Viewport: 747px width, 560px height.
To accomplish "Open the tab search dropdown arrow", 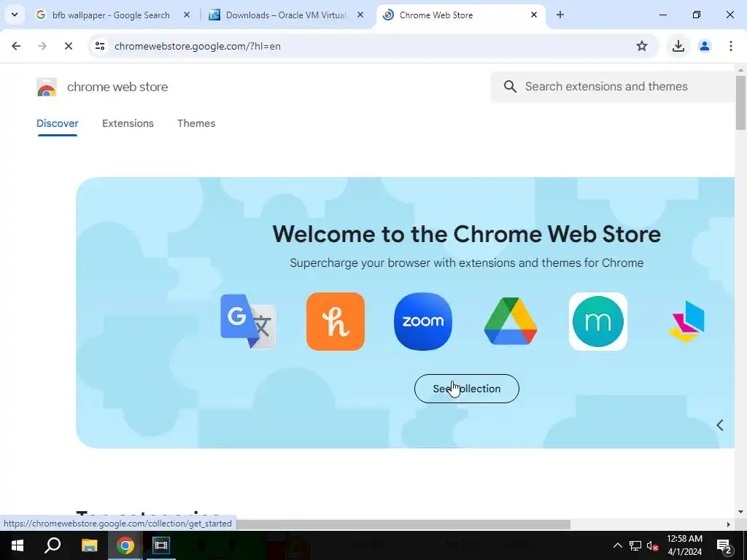I will click(15, 15).
